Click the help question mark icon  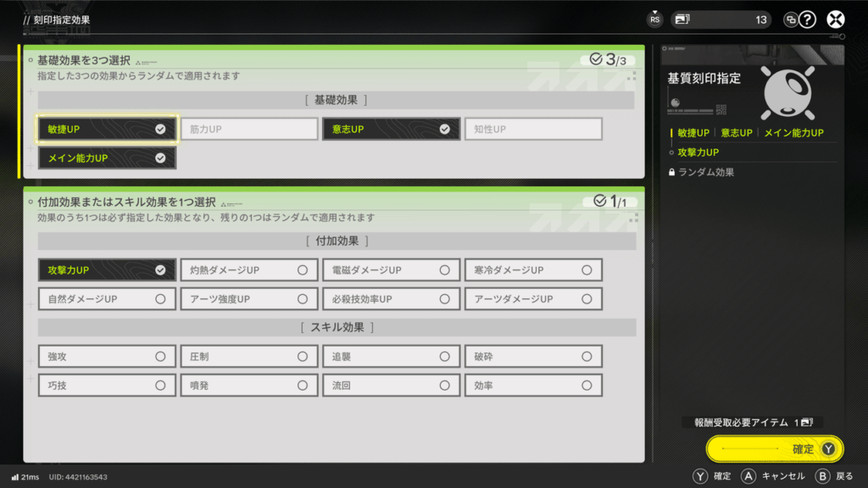coord(808,19)
